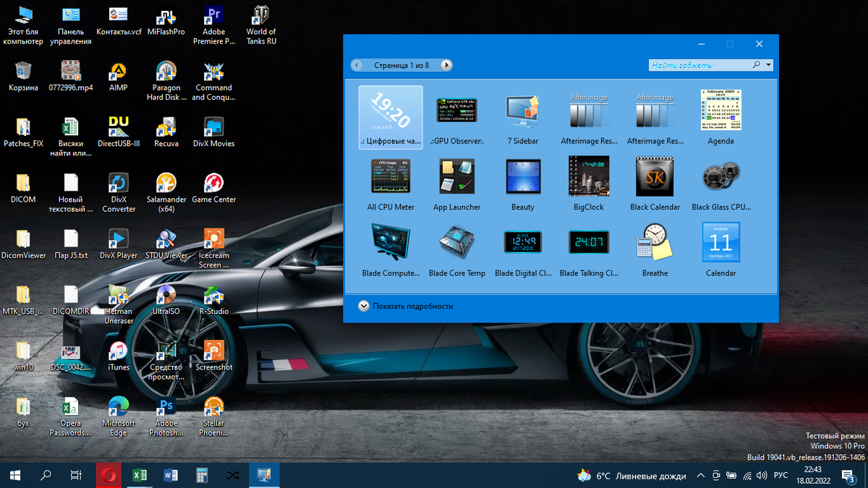
Task: Select the Корзина recycle bin icon
Action: 23,76
